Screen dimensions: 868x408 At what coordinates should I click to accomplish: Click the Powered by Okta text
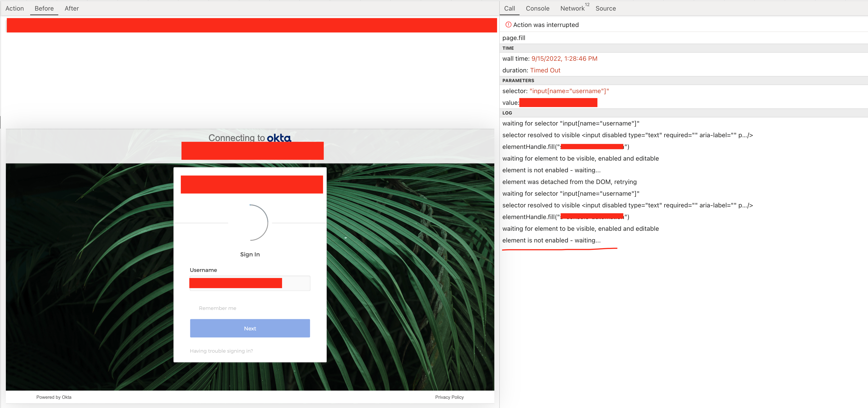54,397
